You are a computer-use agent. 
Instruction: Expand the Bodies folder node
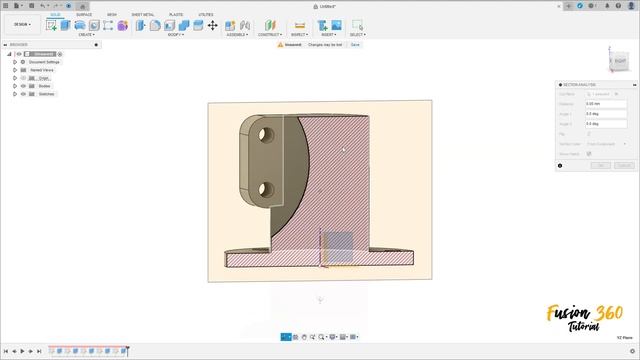click(15, 86)
